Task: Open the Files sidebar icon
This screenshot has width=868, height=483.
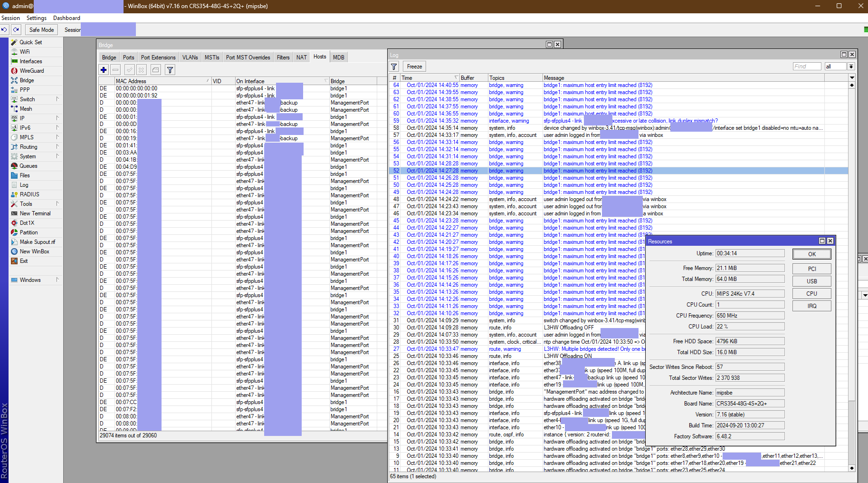Action: tap(26, 175)
